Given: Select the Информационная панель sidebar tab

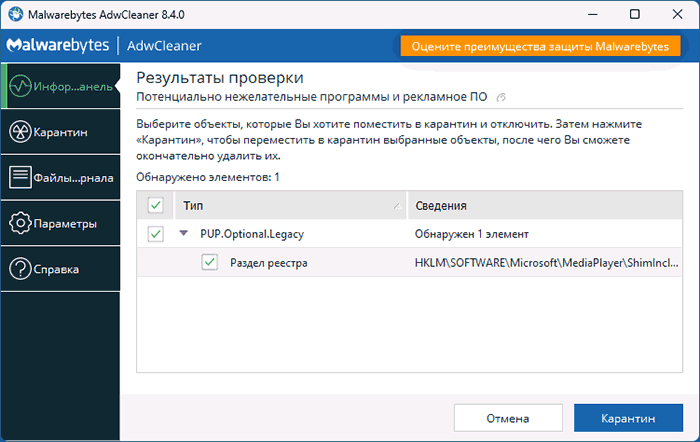Looking at the screenshot, I should click(x=60, y=86).
